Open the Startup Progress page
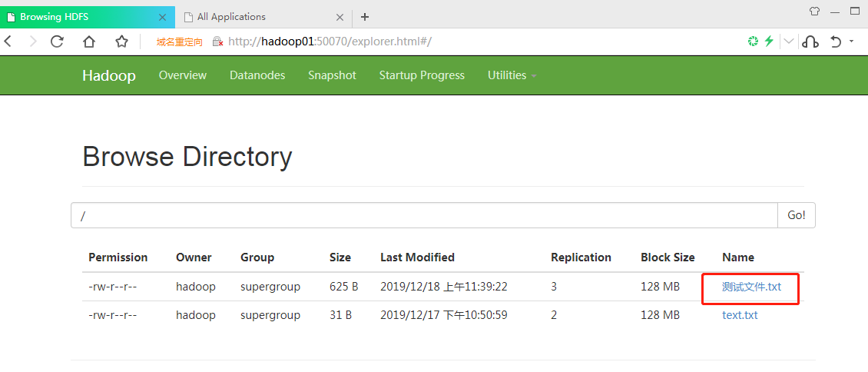This screenshot has height=372, width=868. 422,75
